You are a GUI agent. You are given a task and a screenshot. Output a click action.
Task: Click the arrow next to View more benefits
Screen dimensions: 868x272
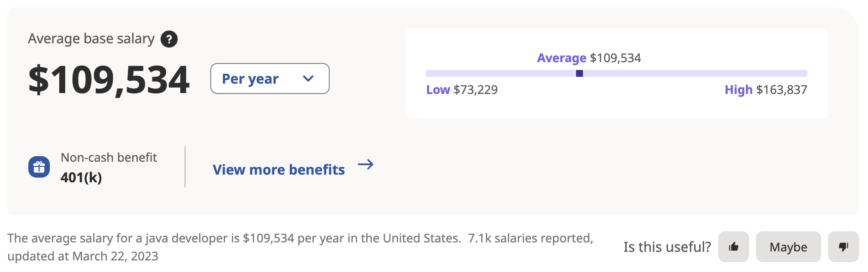(x=366, y=164)
